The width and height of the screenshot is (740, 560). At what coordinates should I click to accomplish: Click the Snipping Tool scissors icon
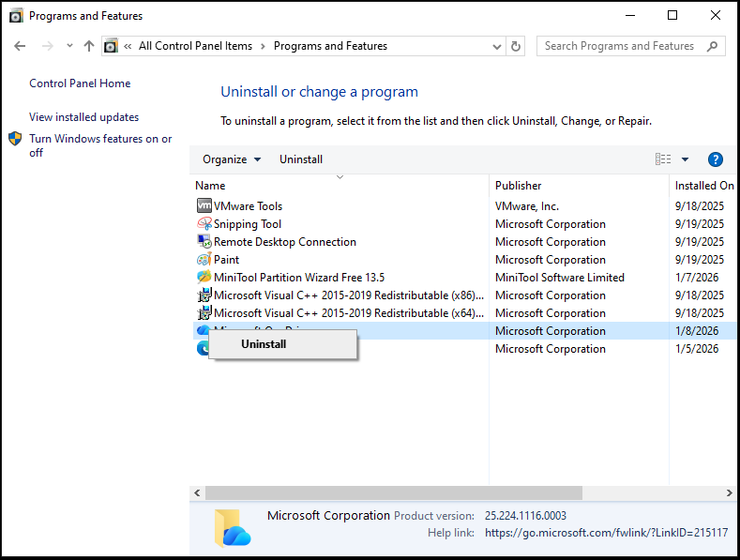coord(204,224)
